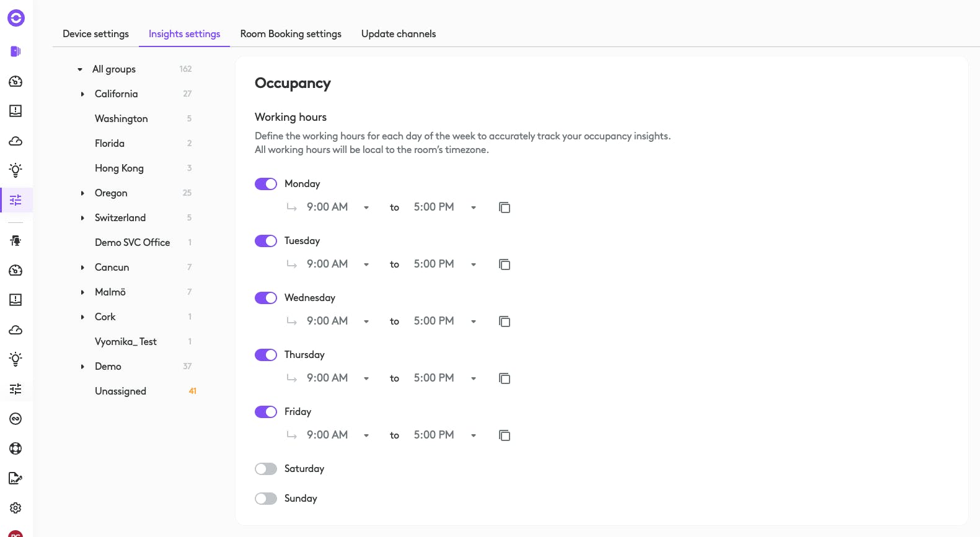This screenshot has width=980, height=537.
Task: Click the purple Sync logo icon
Action: point(16,18)
